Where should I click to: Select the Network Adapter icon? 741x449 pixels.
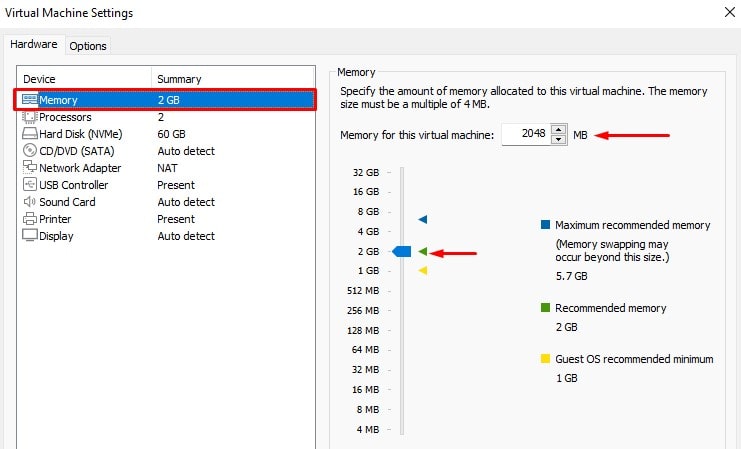click(x=29, y=167)
